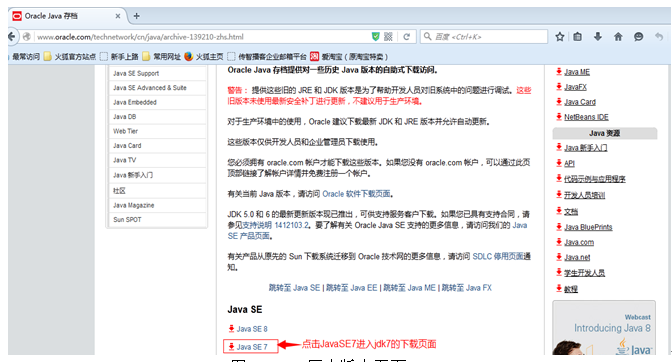Click the download icon beside Java SE 8
Image resolution: width=672 pixels, height=362 pixels.
(231, 329)
